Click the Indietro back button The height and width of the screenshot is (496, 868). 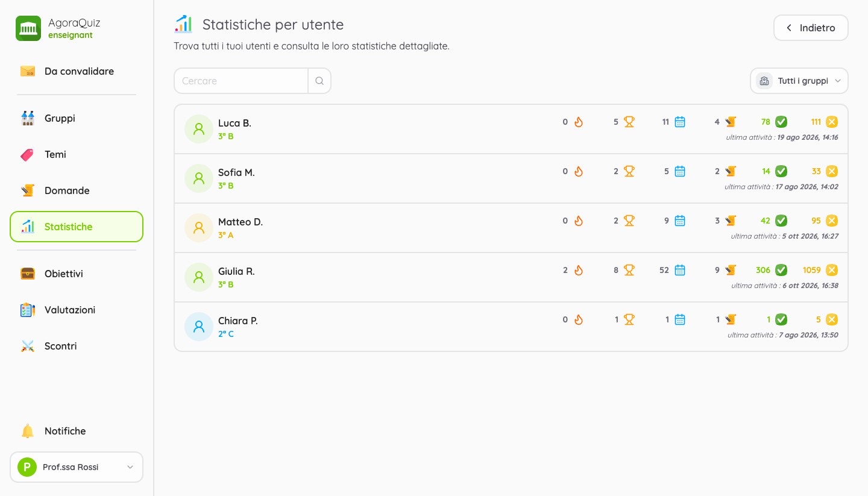[811, 28]
